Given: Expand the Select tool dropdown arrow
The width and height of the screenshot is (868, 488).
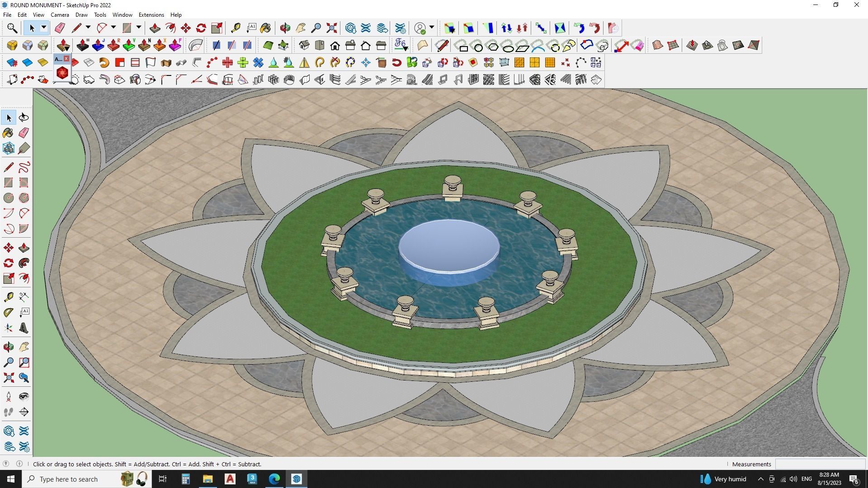Looking at the screenshot, I should 44,28.
